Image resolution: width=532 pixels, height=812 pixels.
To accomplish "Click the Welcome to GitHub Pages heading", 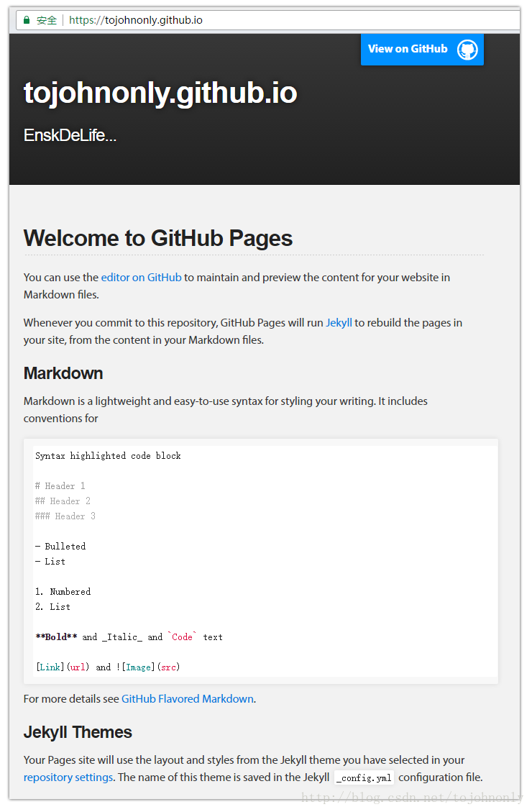I will click(158, 238).
